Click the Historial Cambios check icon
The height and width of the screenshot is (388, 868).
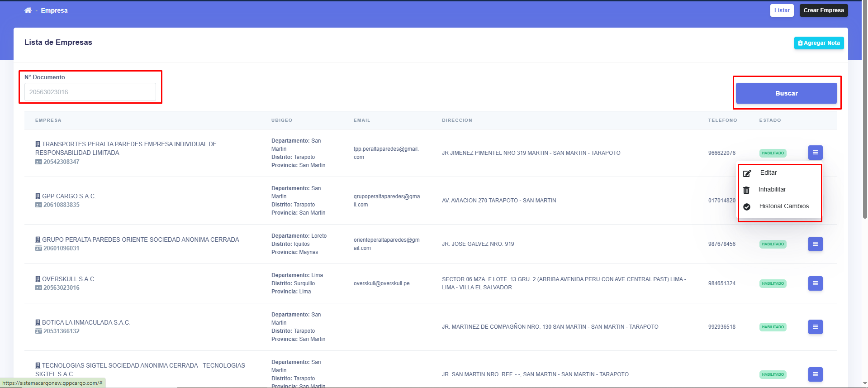click(x=747, y=206)
